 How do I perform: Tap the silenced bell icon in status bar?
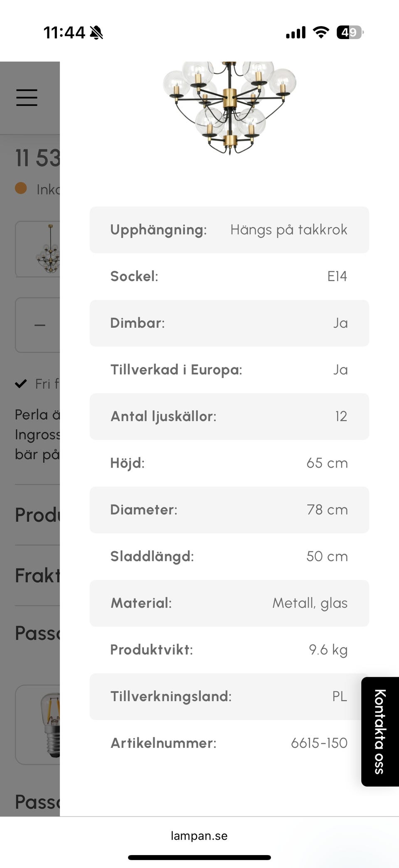(x=96, y=32)
